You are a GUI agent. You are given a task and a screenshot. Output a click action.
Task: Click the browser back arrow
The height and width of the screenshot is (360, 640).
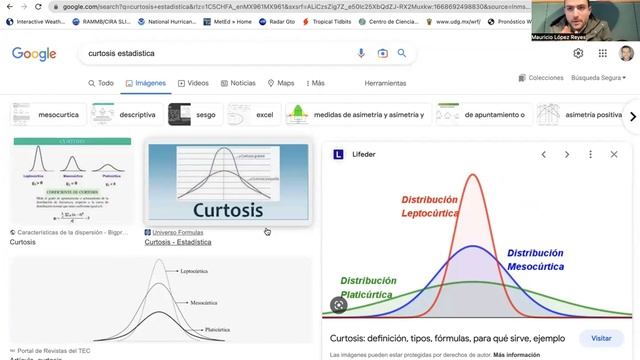point(9,7)
